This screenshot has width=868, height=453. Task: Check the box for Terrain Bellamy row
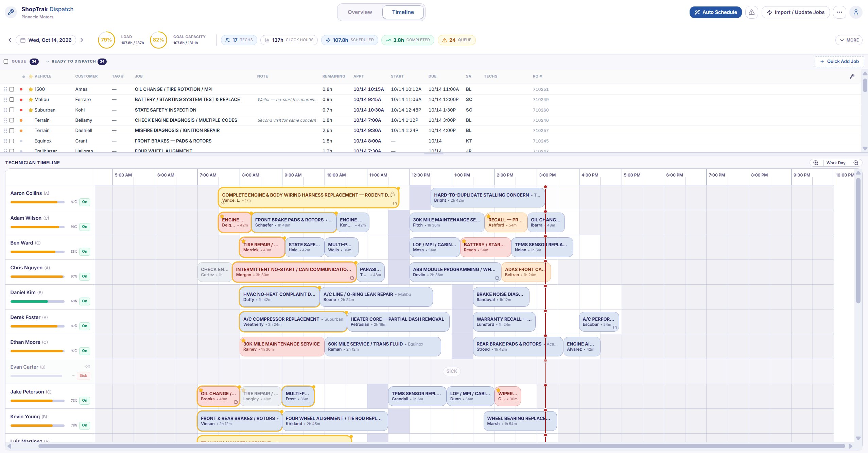12,120
